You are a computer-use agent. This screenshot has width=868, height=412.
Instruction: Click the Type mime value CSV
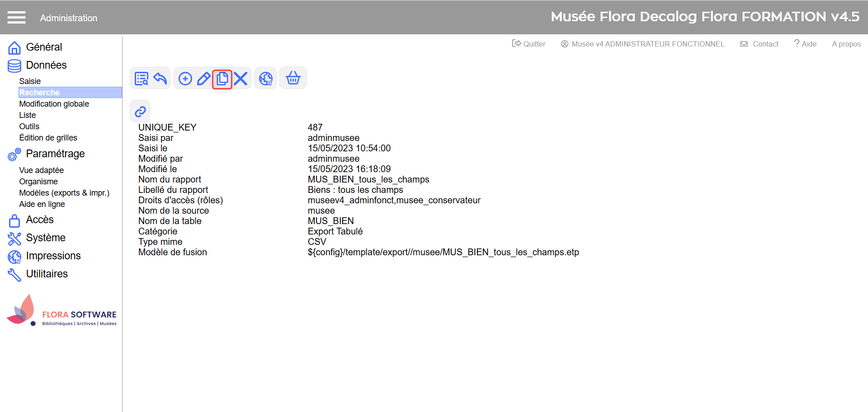tap(317, 242)
